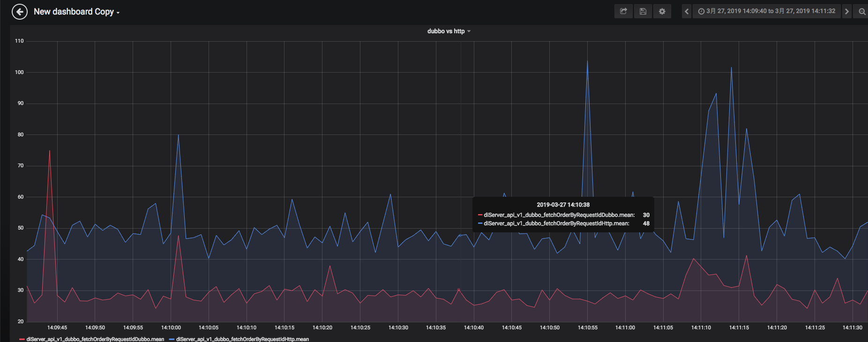Shift the time range back using the left chevron
Image resolution: width=868 pixels, height=342 pixels.
click(687, 11)
